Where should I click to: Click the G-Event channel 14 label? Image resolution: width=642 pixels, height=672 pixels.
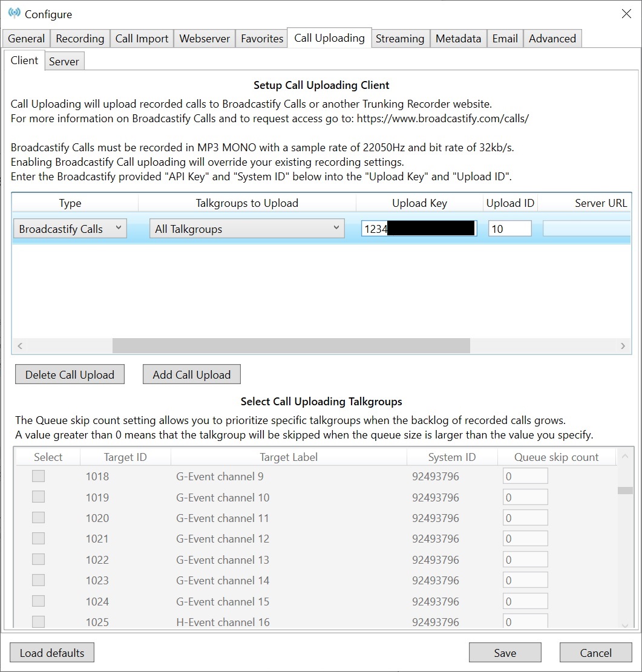click(223, 580)
